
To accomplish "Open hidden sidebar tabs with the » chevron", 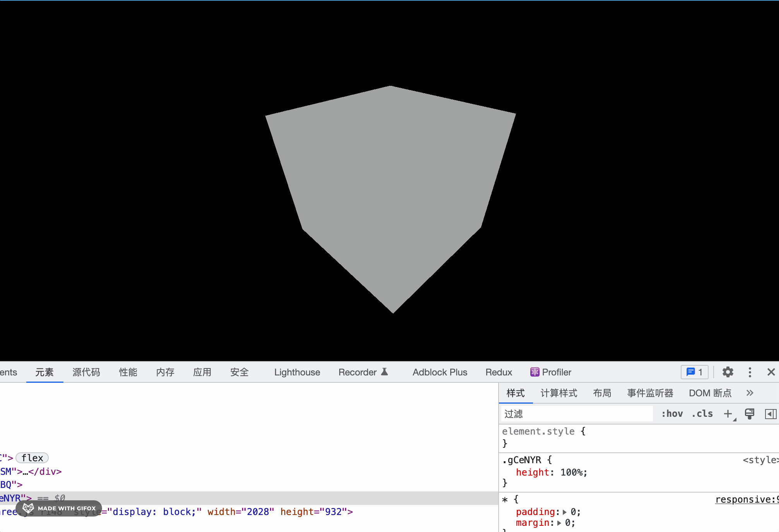I will 750,393.
